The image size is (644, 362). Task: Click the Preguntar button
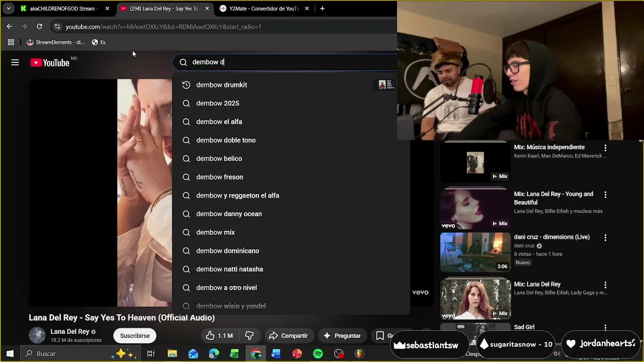coord(342,336)
